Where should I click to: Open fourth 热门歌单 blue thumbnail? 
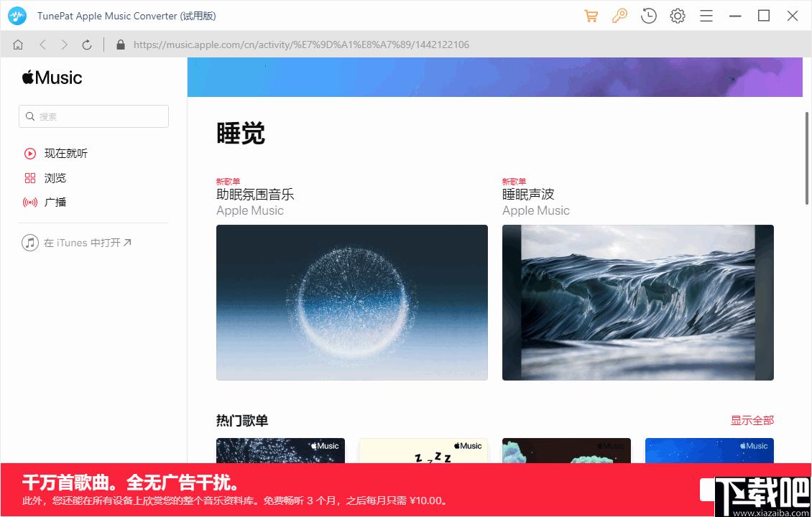[x=709, y=451]
